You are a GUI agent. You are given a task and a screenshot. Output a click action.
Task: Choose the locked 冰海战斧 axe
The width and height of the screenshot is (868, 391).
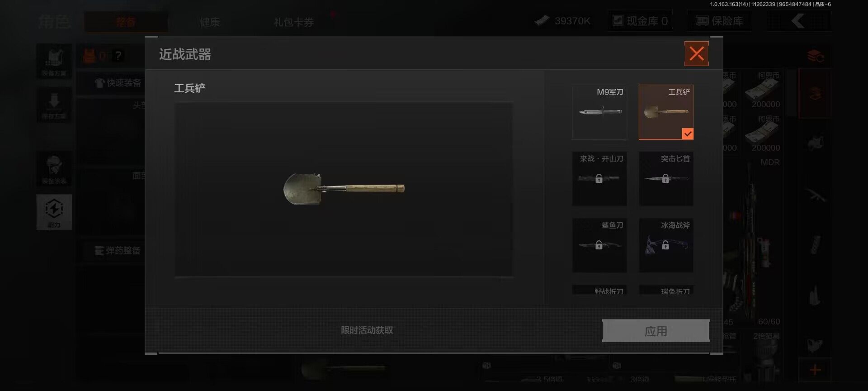tap(666, 245)
